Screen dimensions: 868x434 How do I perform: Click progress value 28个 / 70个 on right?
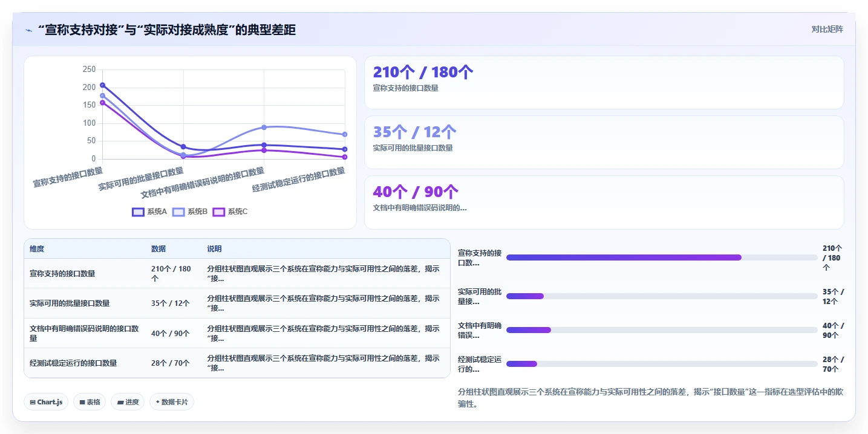[x=833, y=364]
